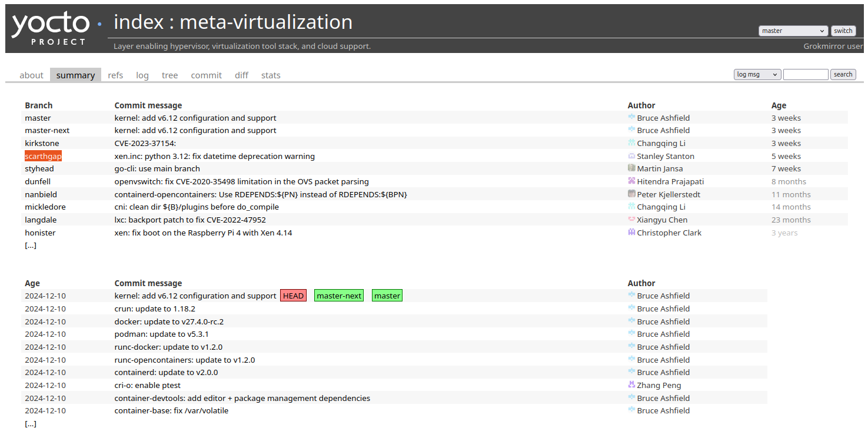Click Christopher Clark's avatar icon
Viewport: 868px width, 441px height.
(631, 233)
